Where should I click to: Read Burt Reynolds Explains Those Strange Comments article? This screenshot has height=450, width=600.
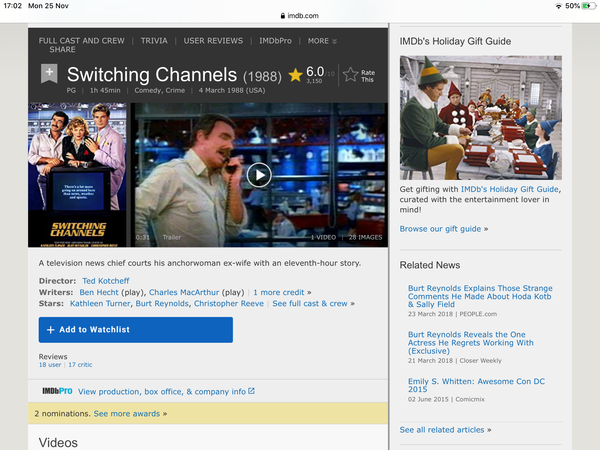[480, 296]
